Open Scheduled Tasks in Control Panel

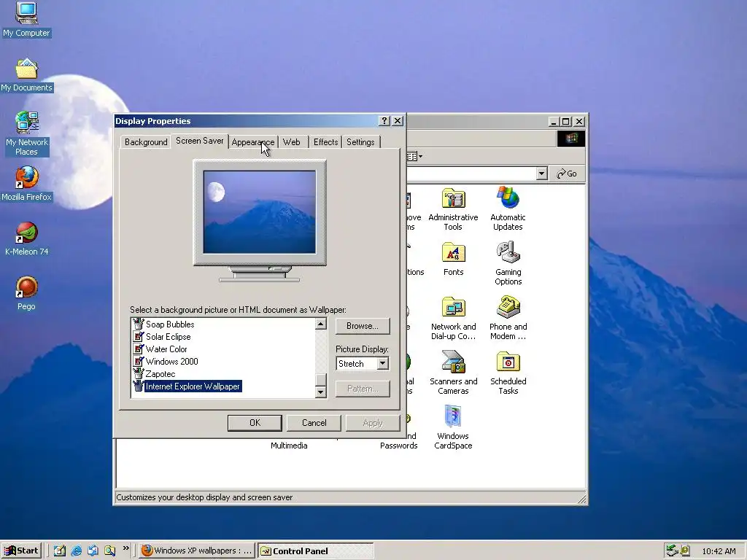click(508, 373)
